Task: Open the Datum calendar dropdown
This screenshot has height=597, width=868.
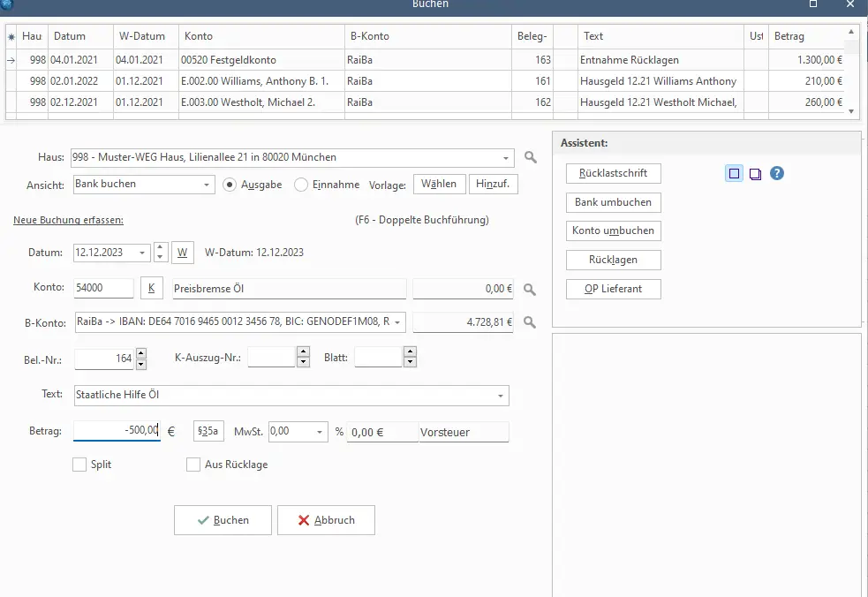Action: (141, 253)
